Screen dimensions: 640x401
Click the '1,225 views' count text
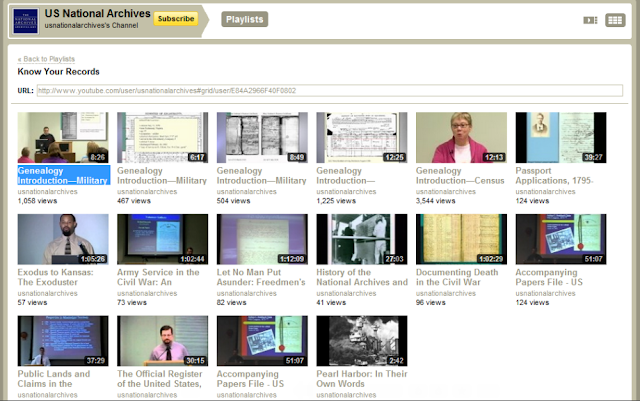pos(336,201)
